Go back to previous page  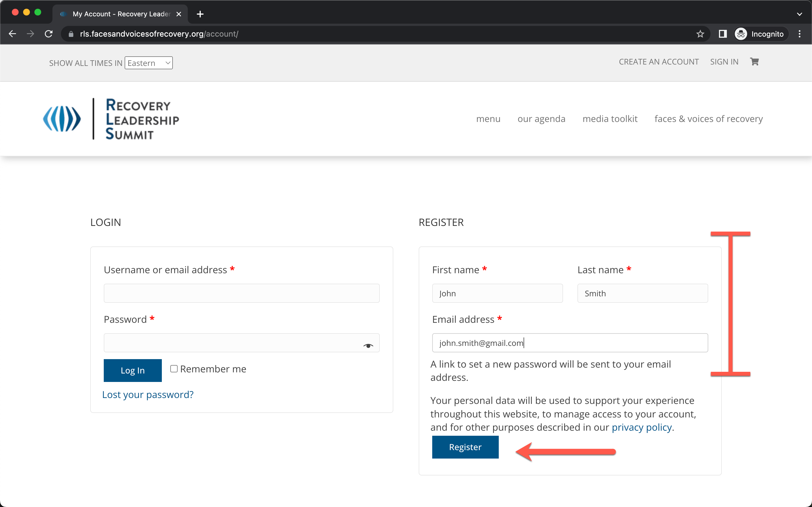tap(12, 34)
